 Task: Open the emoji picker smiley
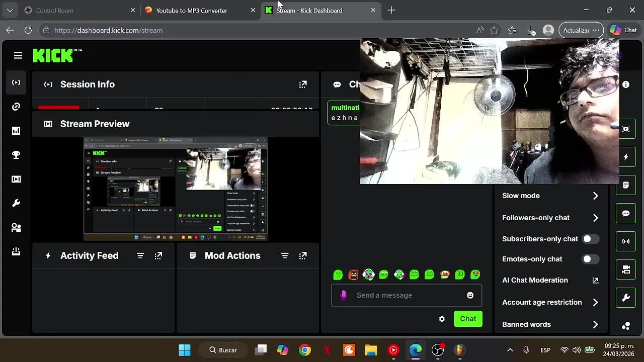470,295
